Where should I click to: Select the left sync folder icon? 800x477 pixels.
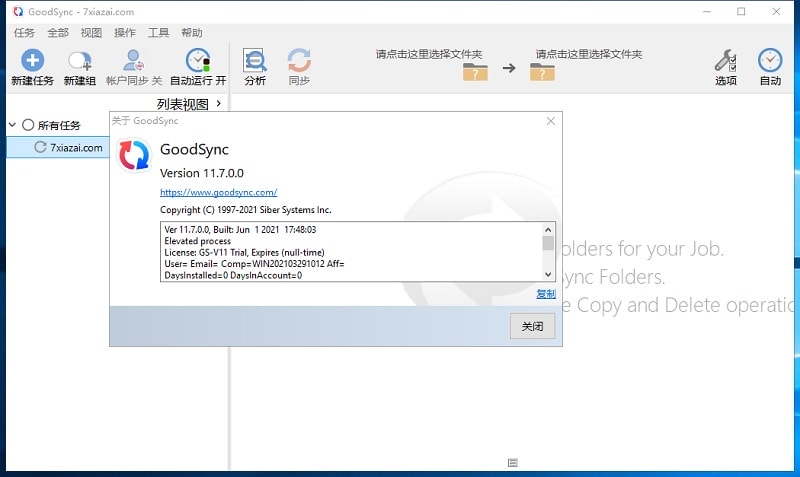pyautogui.click(x=475, y=70)
